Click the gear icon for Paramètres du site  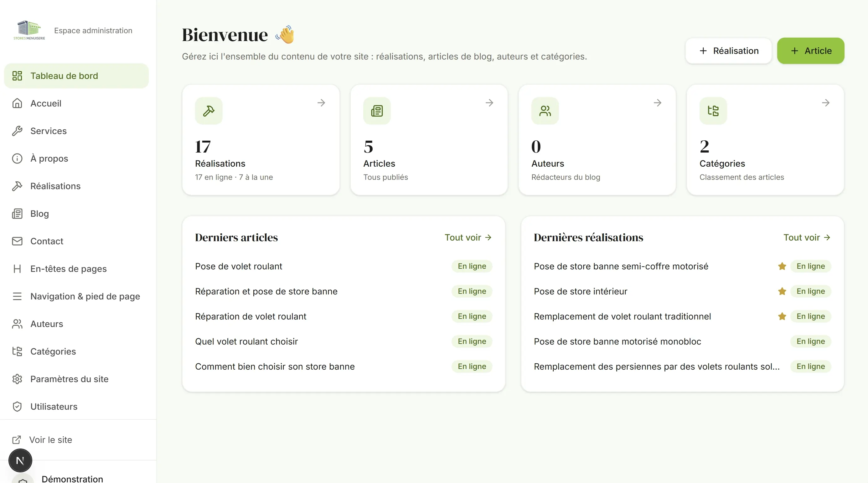[x=17, y=379]
